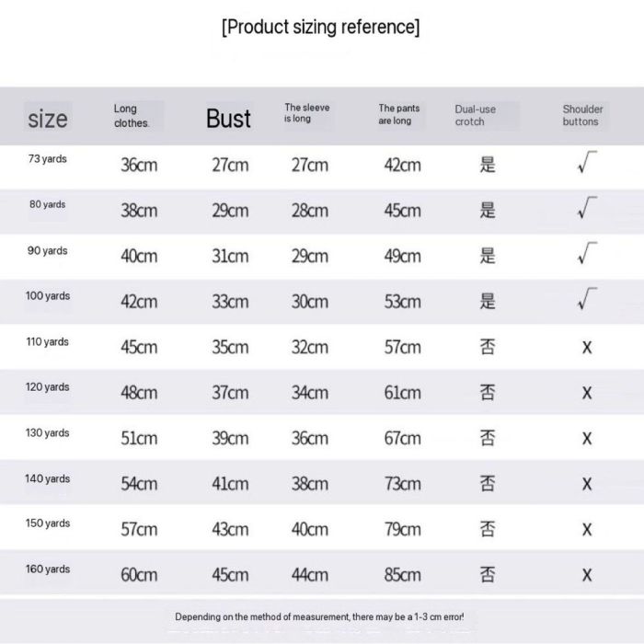Select the '73 yards' size label

pyautogui.click(x=48, y=159)
